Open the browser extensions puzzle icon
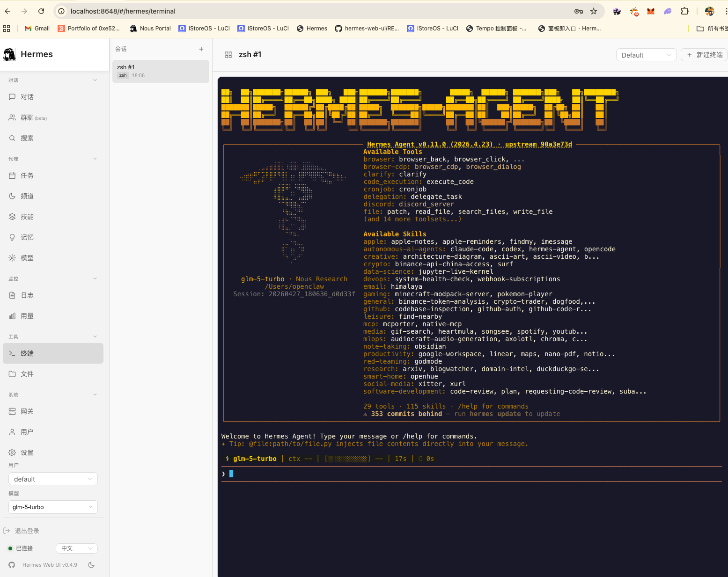Screen dimensions: 728x577 pyautogui.click(x=684, y=11)
